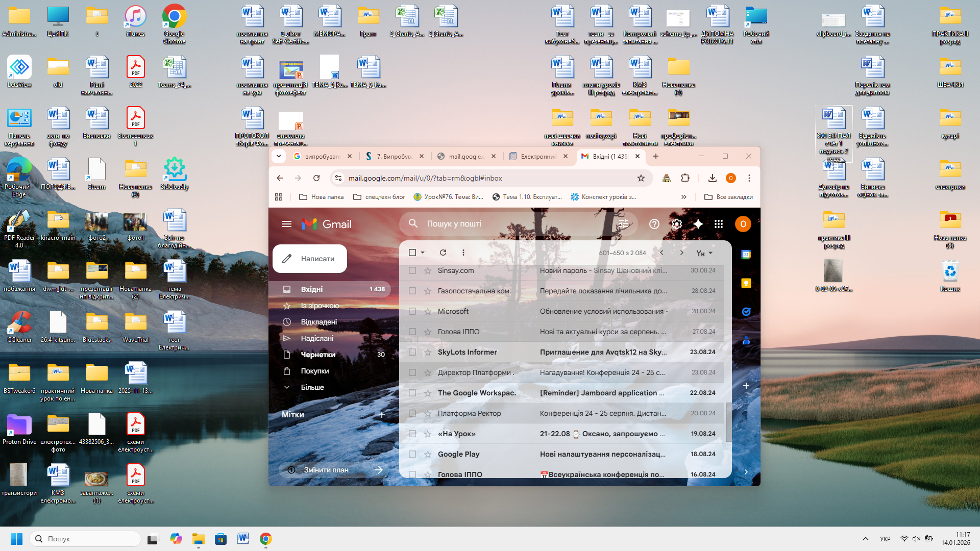Switch to the Електронний browser tab
The width and height of the screenshot is (980, 551).
(538, 156)
